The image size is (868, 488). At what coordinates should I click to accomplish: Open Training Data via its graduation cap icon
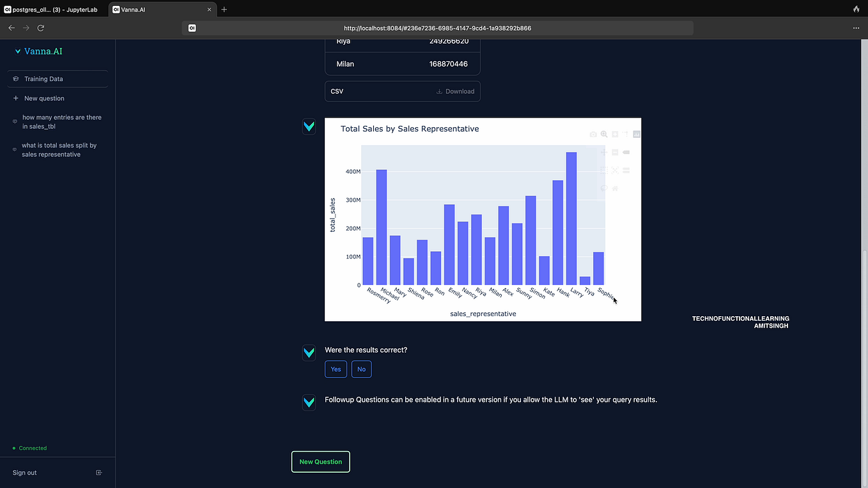(15, 79)
